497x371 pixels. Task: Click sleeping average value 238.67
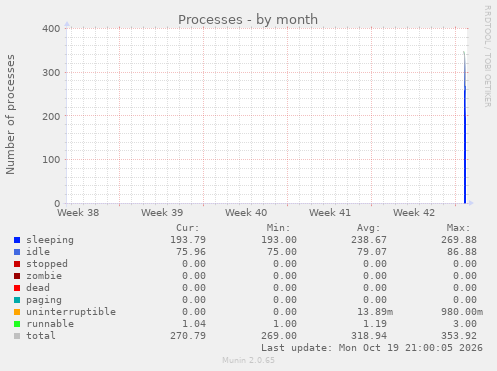tap(369, 240)
